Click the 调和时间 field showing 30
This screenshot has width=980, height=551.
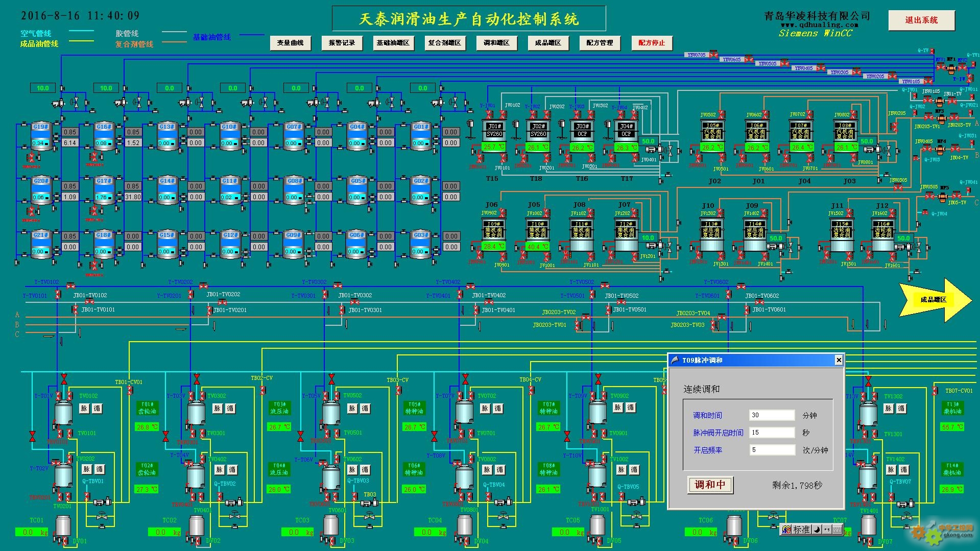click(772, 415)
